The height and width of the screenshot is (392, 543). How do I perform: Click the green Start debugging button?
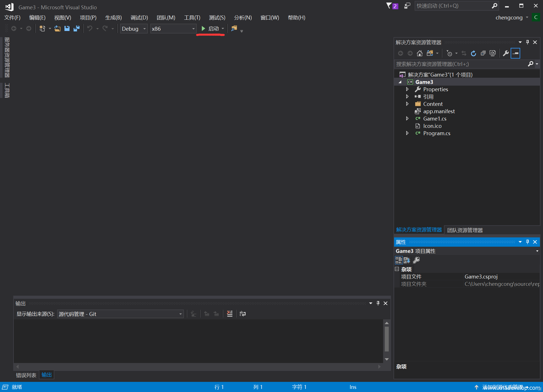tap(210, 28)
